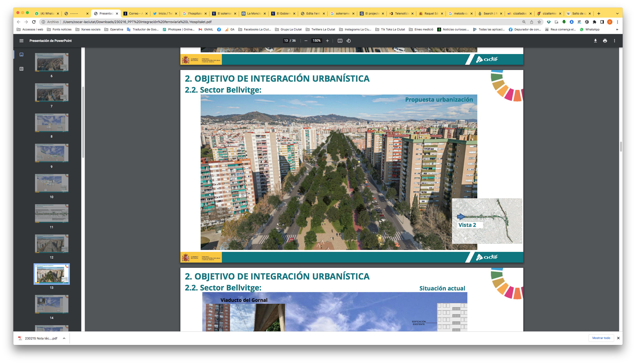Switch sidebar to thumbnails view

click(21, 55)
